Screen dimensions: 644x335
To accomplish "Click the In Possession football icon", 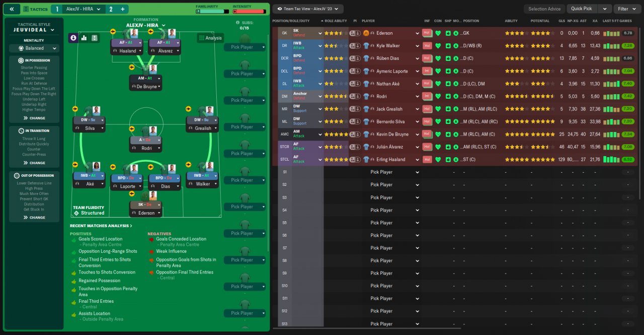I will click(x=21, y=60).
